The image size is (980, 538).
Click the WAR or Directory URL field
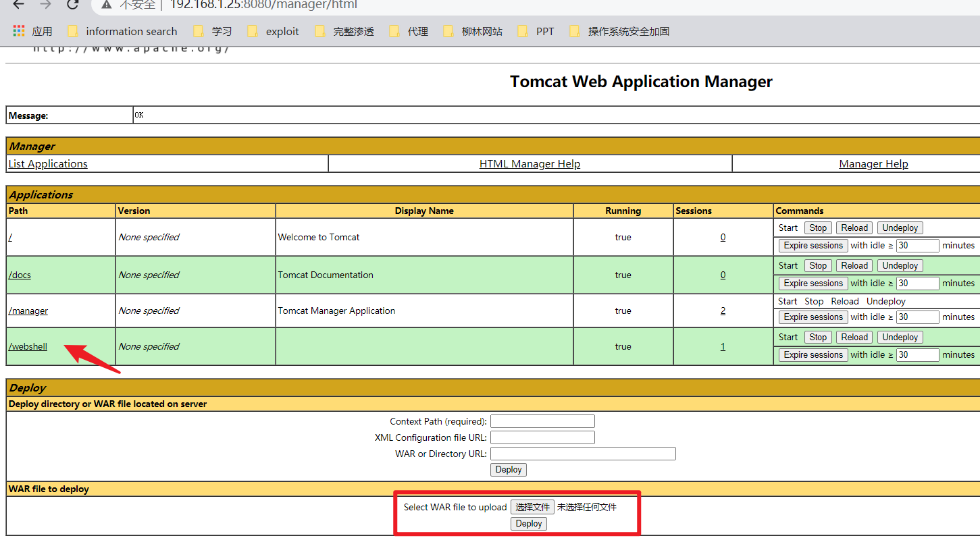583,454
